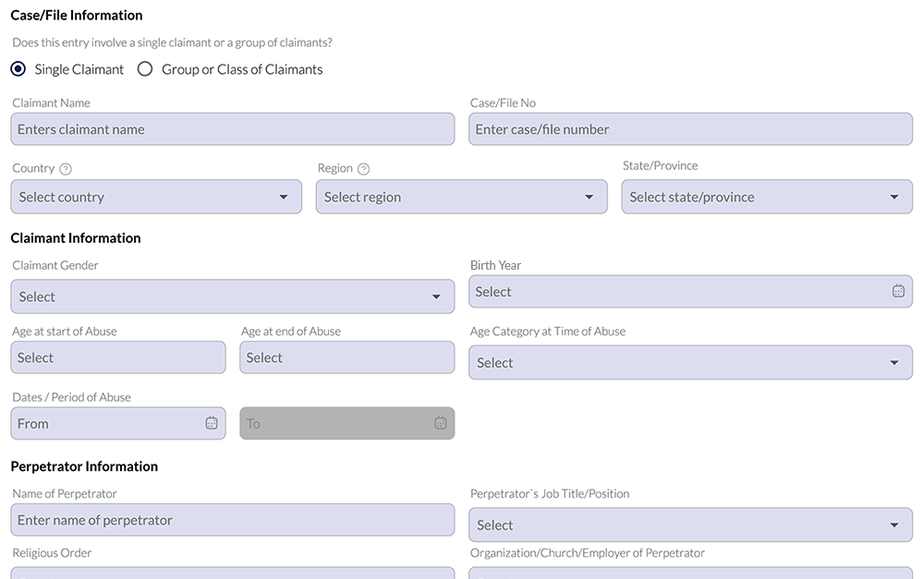Click calendar icon in From date field
Viewport: 924px width, 579px height.
tap(212, 423)
